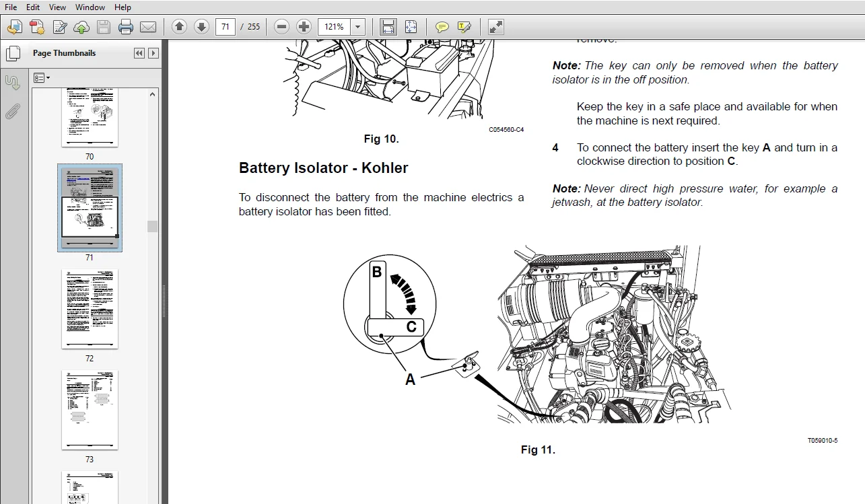The height and width of the screenshot is (504, 865).
Task: Click label 'A' in Fig 11 diagram
Action: [410, 380]
